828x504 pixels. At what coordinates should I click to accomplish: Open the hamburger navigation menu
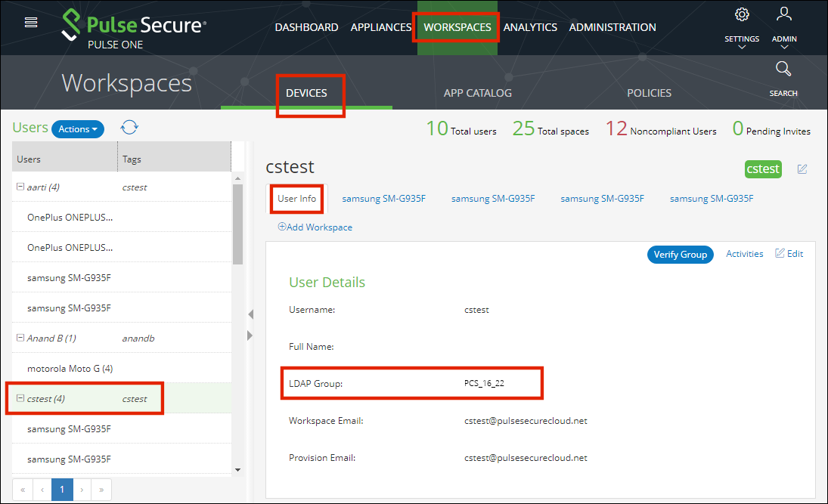coord(31,22)
